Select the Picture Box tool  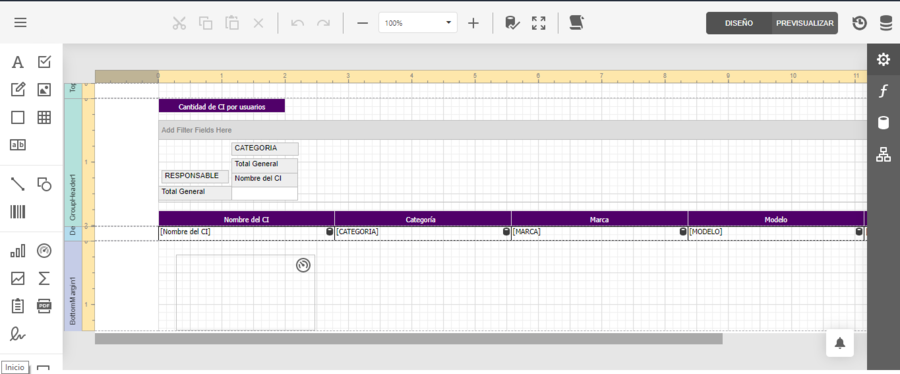44,89
